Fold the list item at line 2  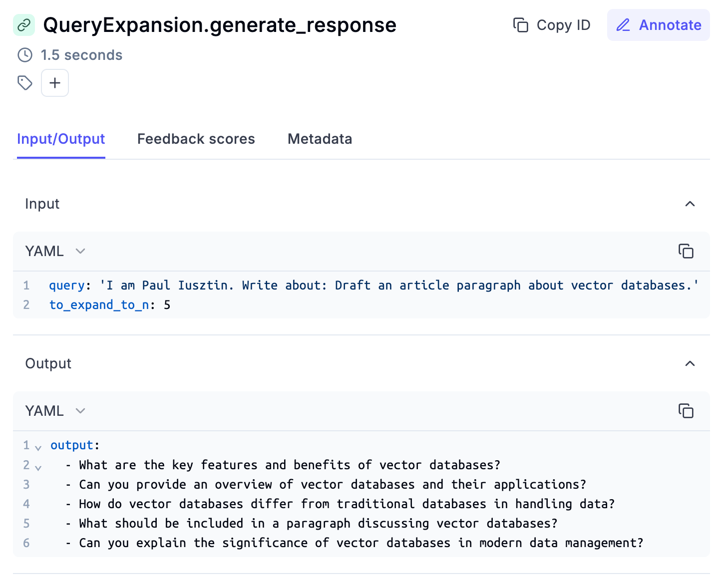(x=38, y=467)
